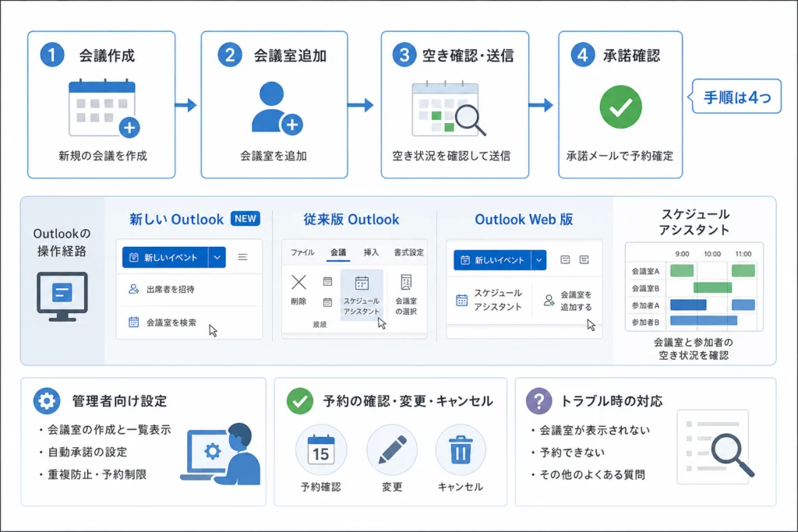
Task: Click the document search illustration in トラブル時の対応
Action: 715,448
